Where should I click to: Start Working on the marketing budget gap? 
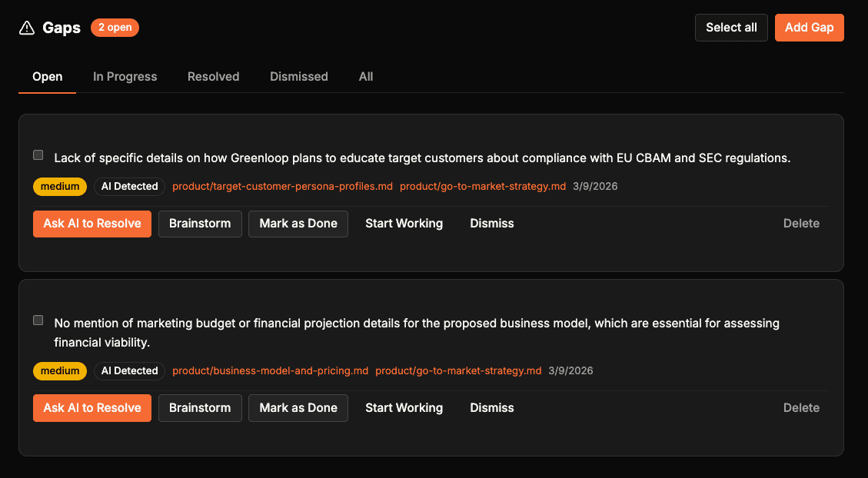tap(404, 408)
